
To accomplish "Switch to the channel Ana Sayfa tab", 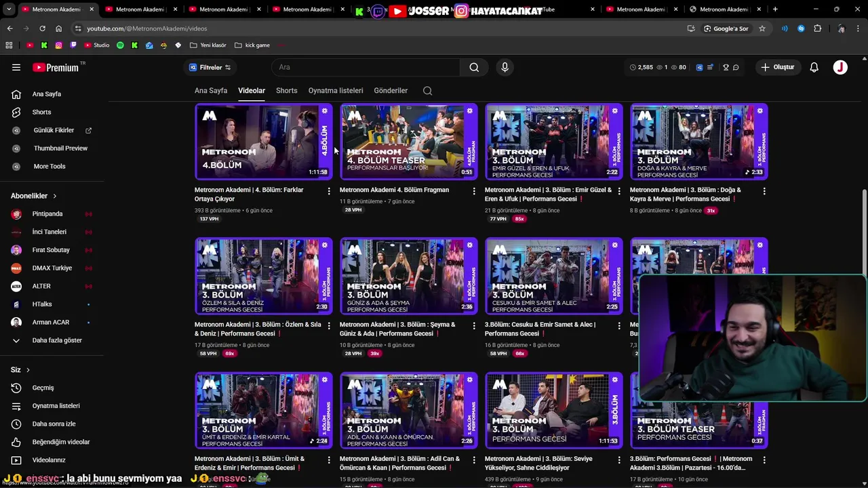I will coord(211,90).
